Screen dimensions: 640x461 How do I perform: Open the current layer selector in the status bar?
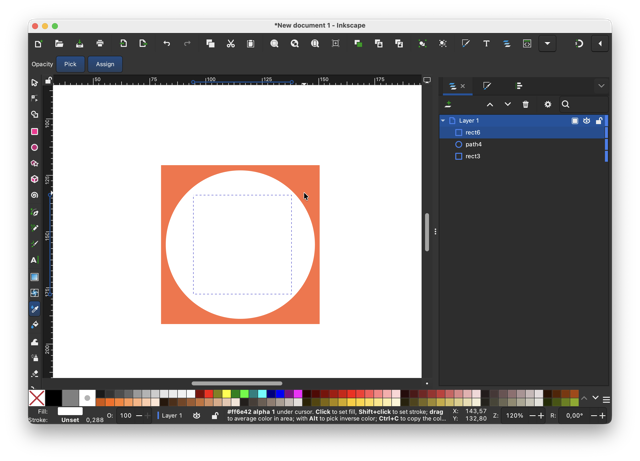pos(172,416)
